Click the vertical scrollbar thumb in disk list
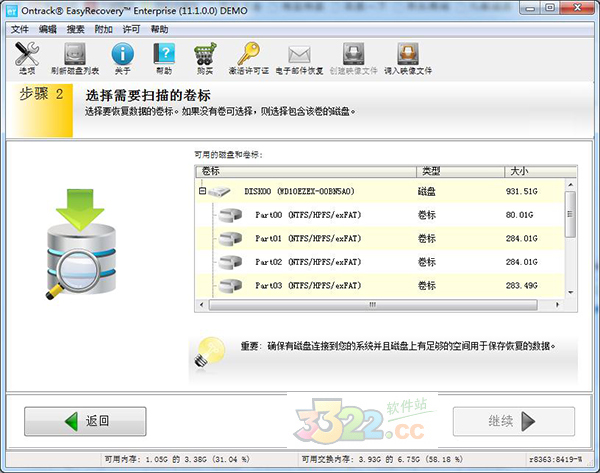The width and height of the screenshot is (600, 473). click(570, 214)
